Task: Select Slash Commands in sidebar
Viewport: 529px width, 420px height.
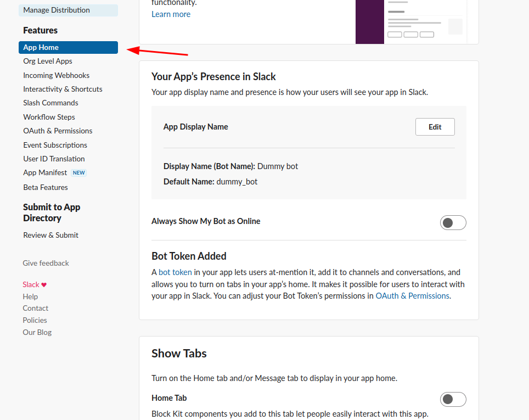Action: point(50,103)
